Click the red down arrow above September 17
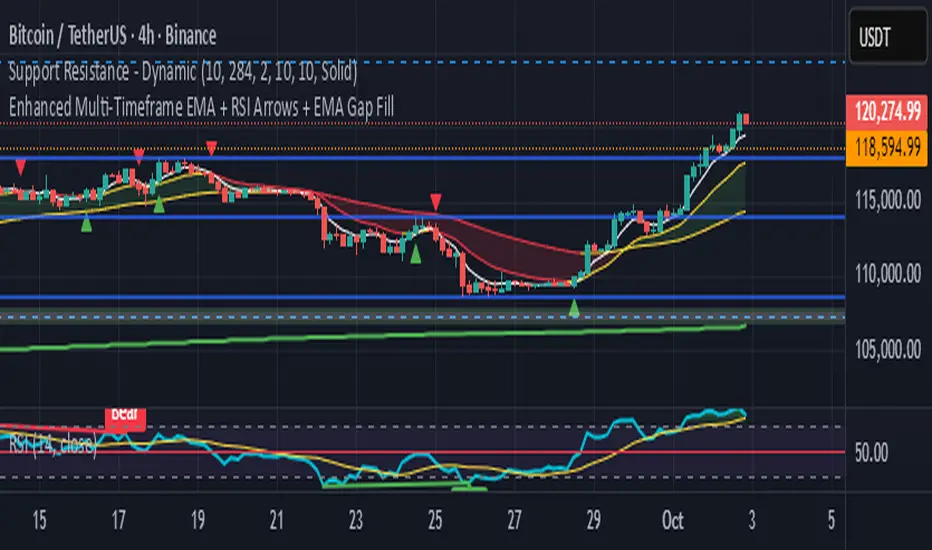The image size is (932, 550). coord(138,156)
